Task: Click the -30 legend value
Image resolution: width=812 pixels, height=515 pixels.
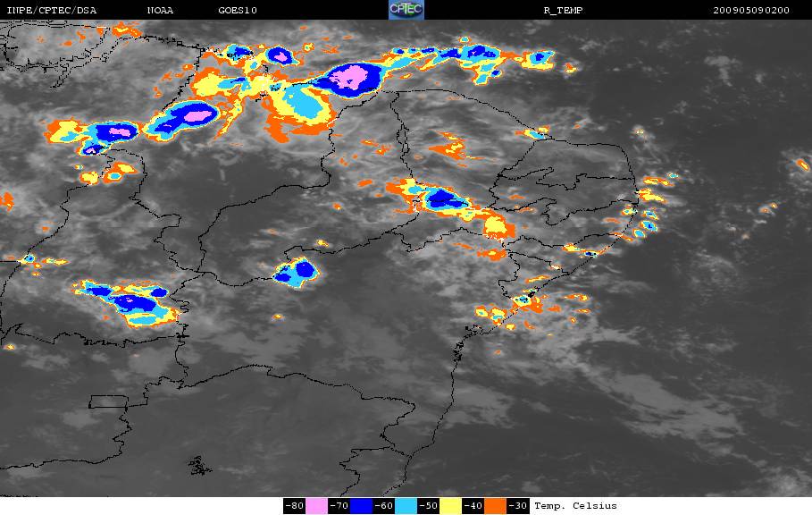Action: (517, 506)
